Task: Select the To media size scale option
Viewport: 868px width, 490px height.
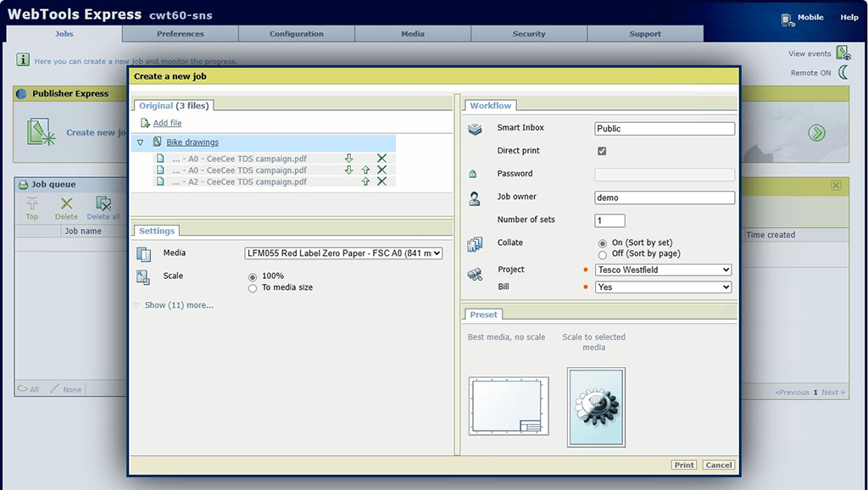Action: [x=253, y=288]
